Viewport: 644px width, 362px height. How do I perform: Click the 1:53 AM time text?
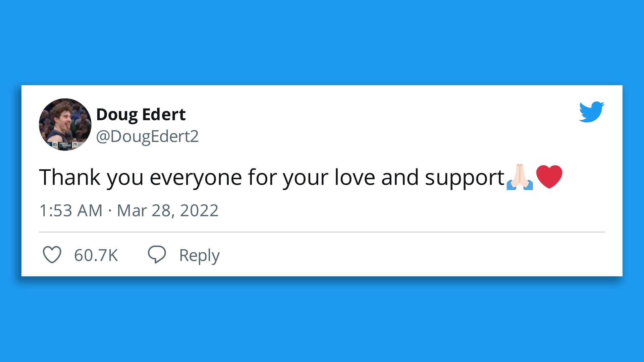tap(71, 211)
